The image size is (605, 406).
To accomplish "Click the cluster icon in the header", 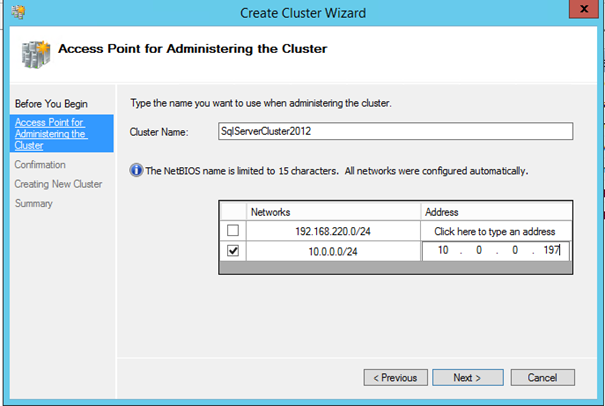I will coord(32,51).
